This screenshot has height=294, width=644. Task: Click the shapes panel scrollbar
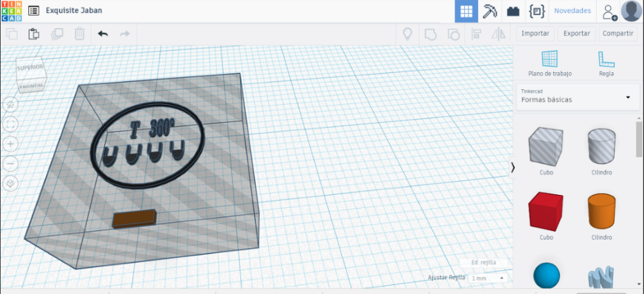pos(639,139)
